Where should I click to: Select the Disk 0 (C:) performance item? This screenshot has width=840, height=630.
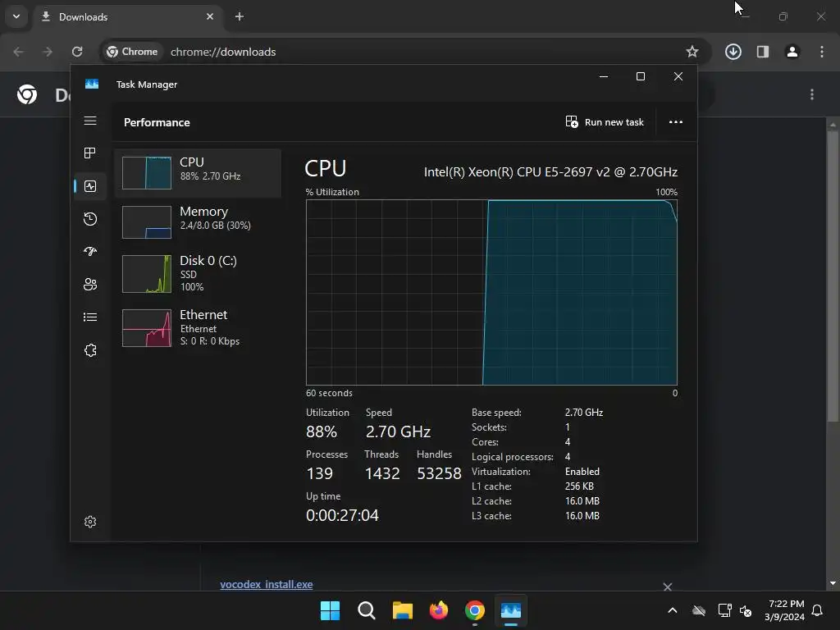point(198,273)
